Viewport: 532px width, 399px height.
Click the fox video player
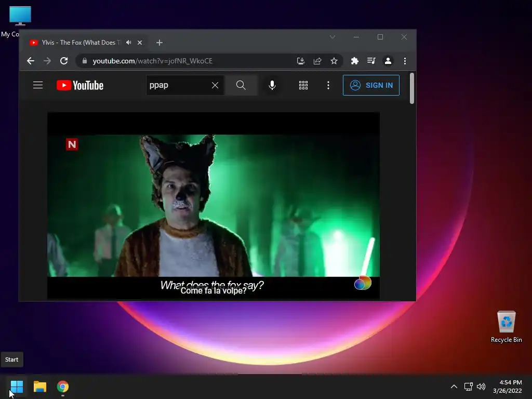point(214,206)
